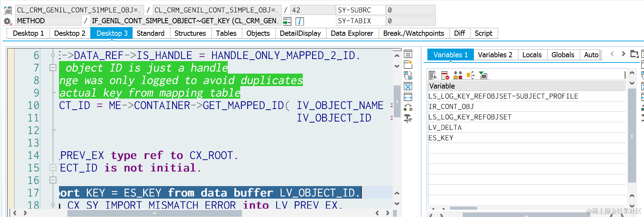Screen dimensions: 644x217
Task: Switch to the Locals tab
Action: [532, 55]
